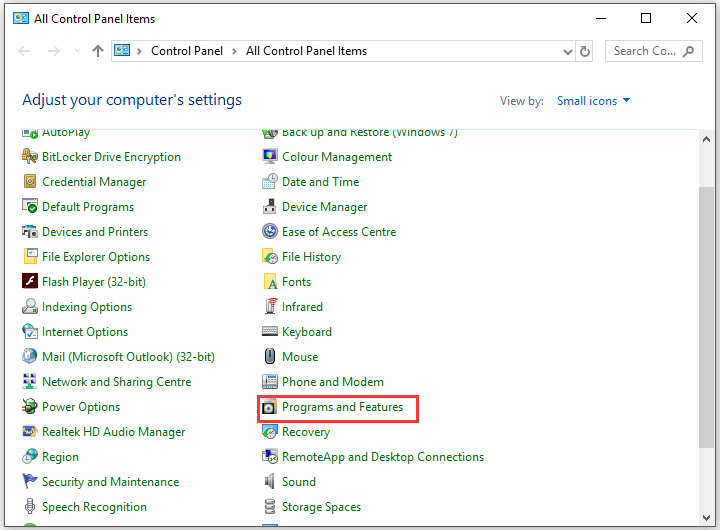The image size is (720, 530).
Task: Open the Mouse link
Action: (x=300, y=356)
